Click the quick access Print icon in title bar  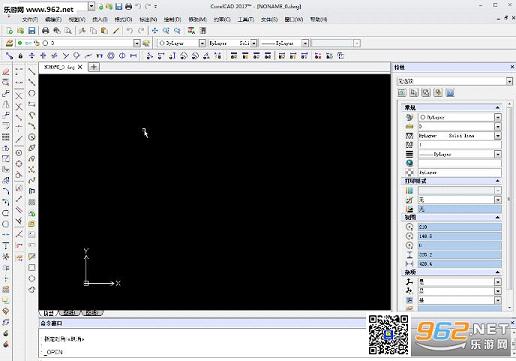[128, 6]
